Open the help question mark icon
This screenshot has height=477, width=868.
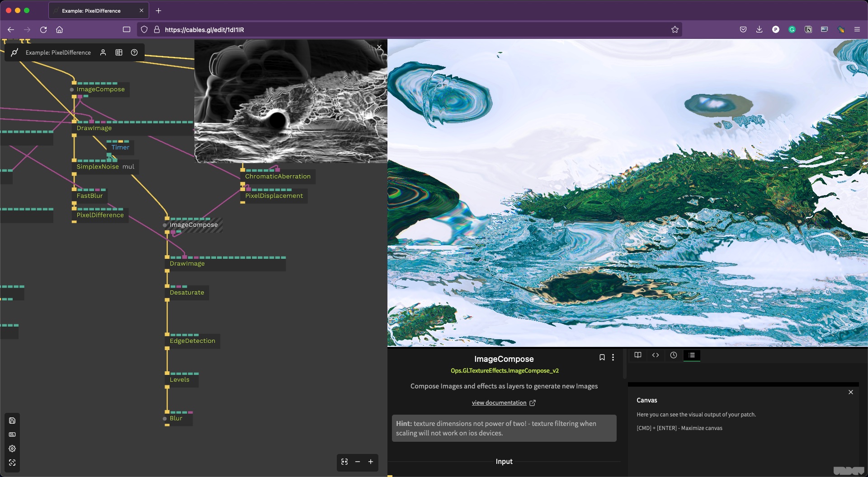pos(134,52)
